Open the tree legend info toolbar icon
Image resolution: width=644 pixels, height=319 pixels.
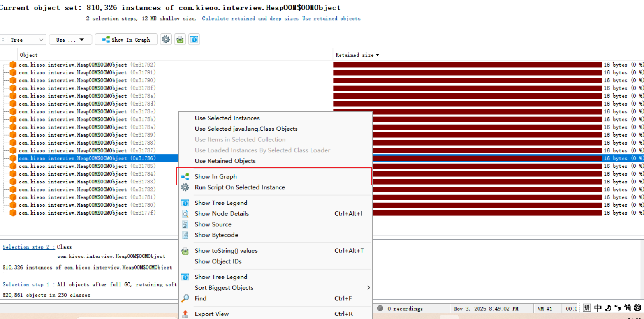coord(194,39)
